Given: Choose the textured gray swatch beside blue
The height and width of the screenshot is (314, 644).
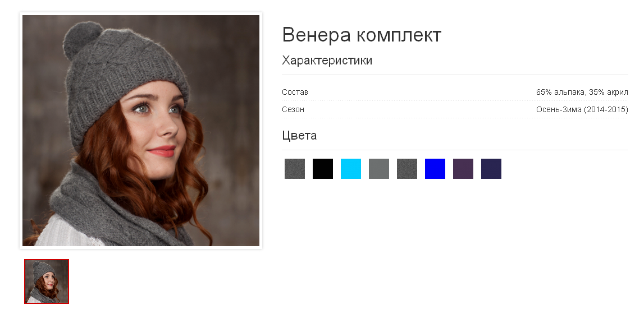Looking at the screenshot, I should coord(407,169).
